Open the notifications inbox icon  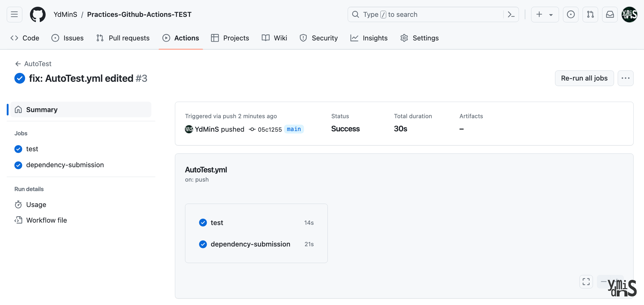tap(610, 14)
